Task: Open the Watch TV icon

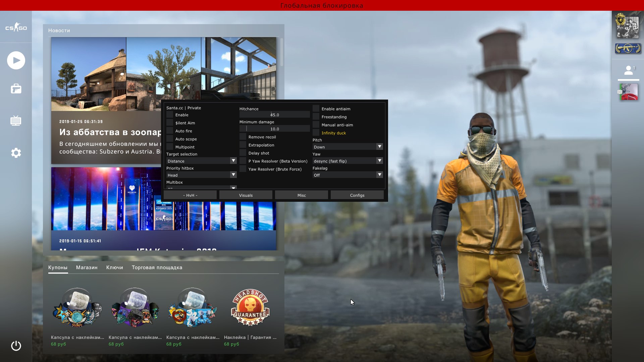Action: 16,121
